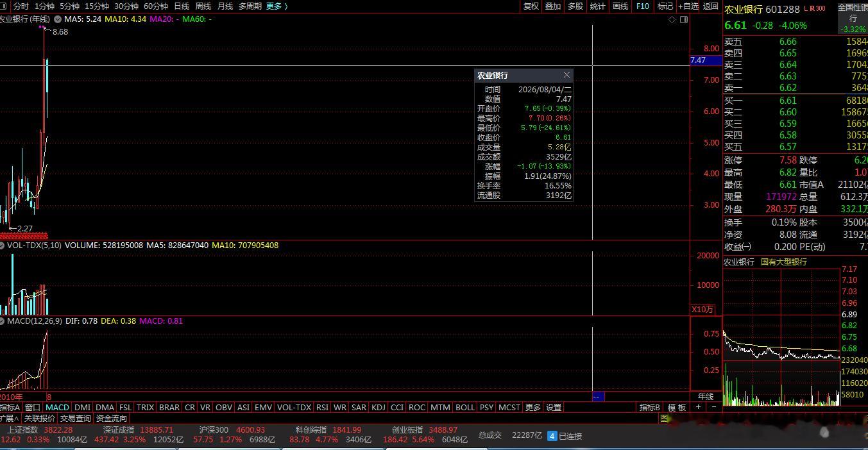868x450 pixels.
Task: Open the 多股 multi-stock view
Action: pyautogui.click(x=575, y=6)
